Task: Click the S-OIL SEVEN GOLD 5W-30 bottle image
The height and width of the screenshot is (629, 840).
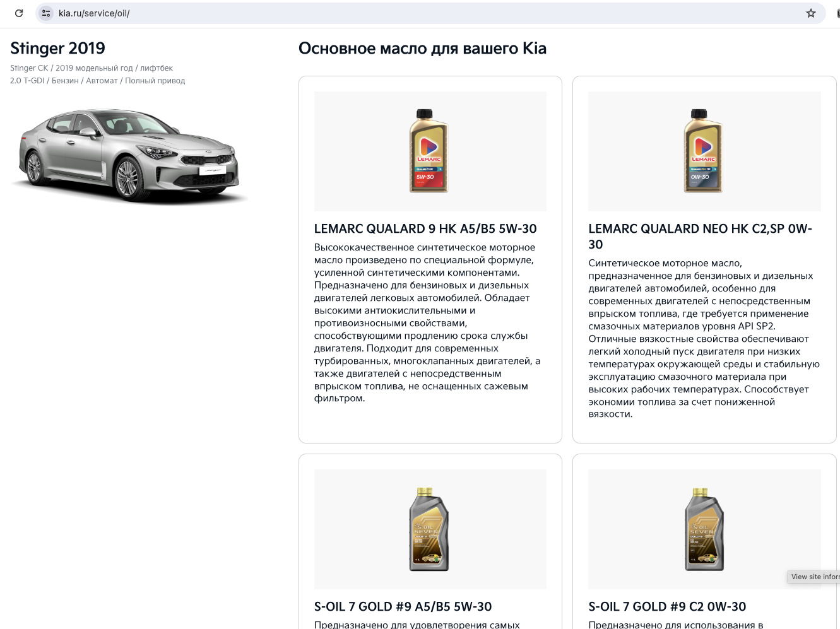Action: pyautogui.click(x=430, y=529)
